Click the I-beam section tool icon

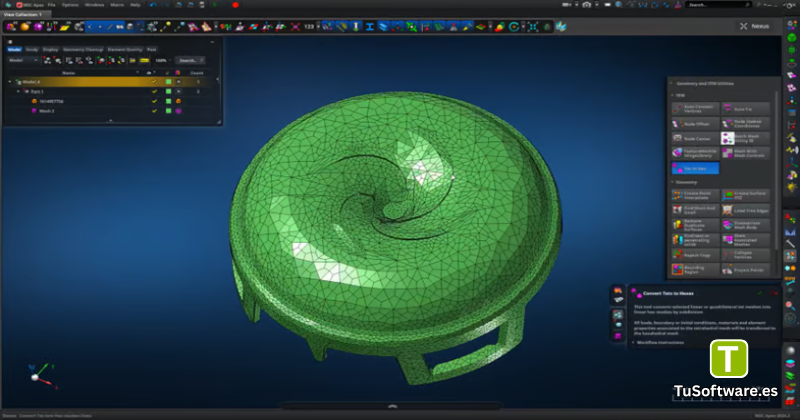pos(370,27)
